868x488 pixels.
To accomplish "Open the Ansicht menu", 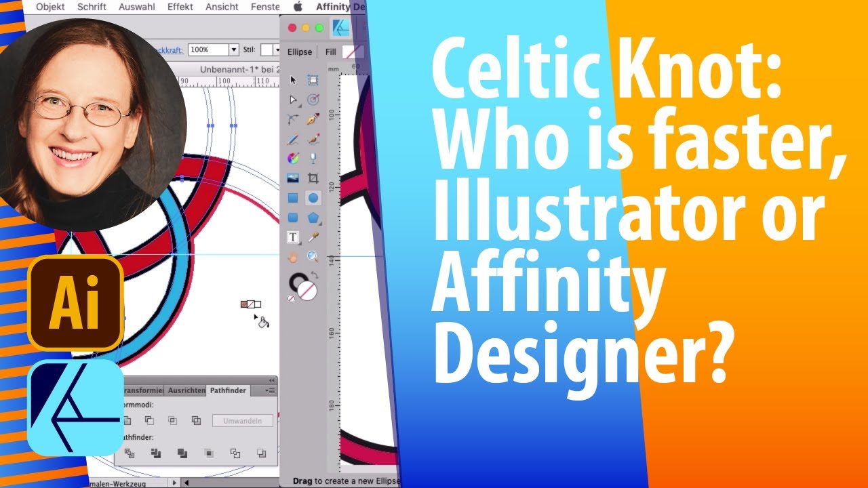I will (x=222, y=7).
